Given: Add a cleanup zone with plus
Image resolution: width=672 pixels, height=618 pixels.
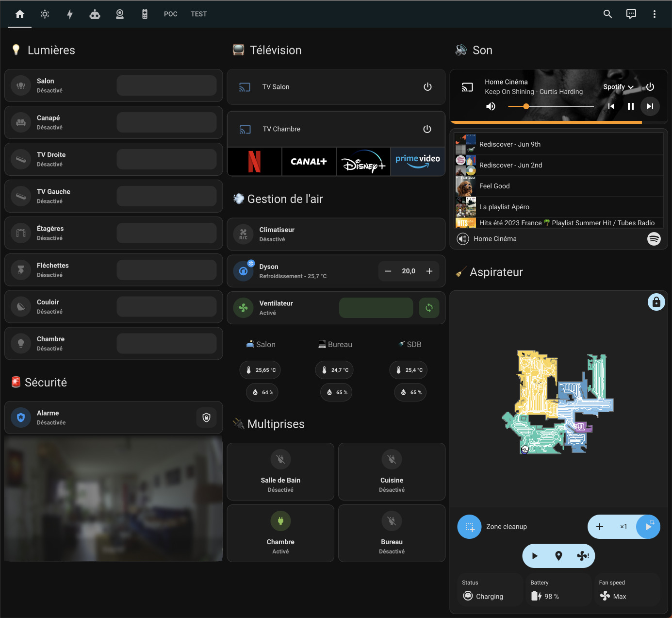Looking at the screenshot, I should [x=600, y=527].
